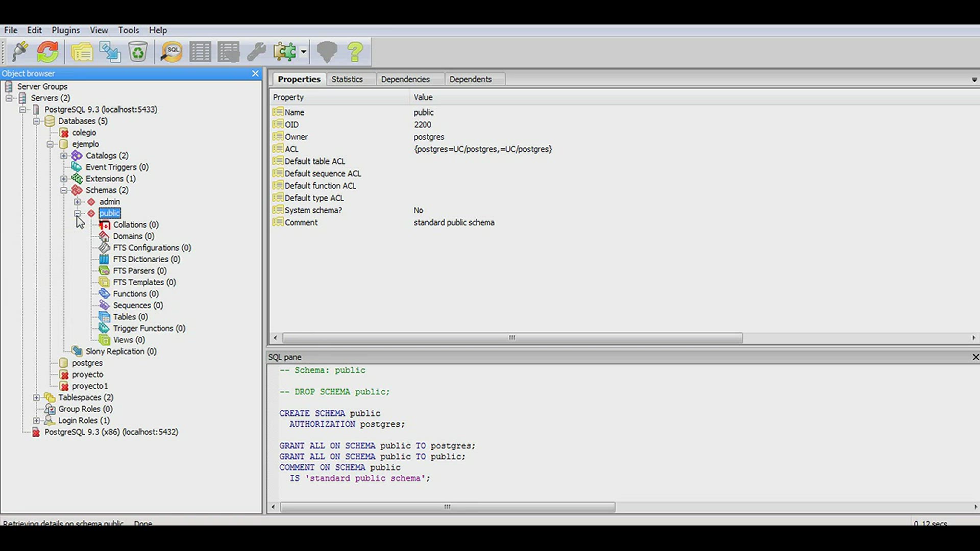Image resolution: width=980 pixels, height=551 pixels.
Task: Click the SQL pane horizontal scrollbar thumb
Action: [448, 507]
